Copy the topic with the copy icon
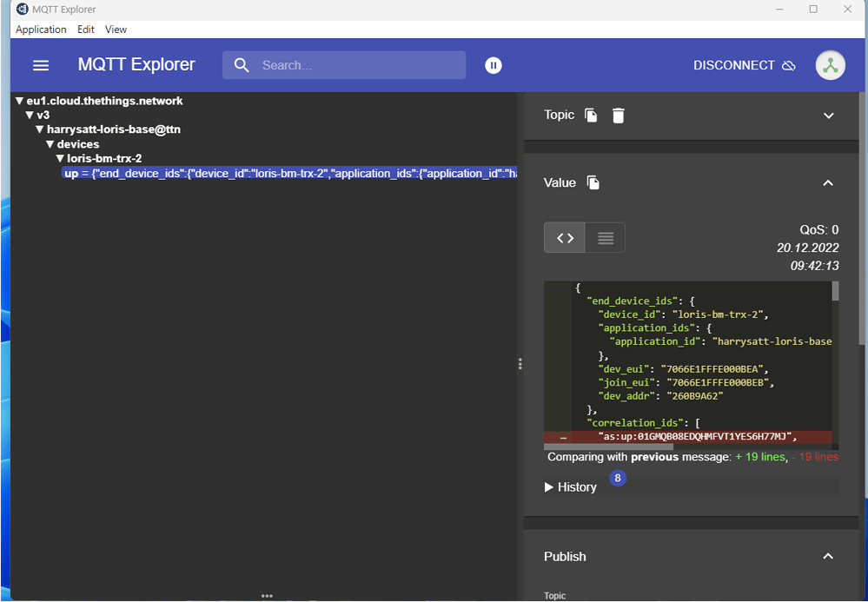Screen dimensions: 868x602 coord(591,115)
